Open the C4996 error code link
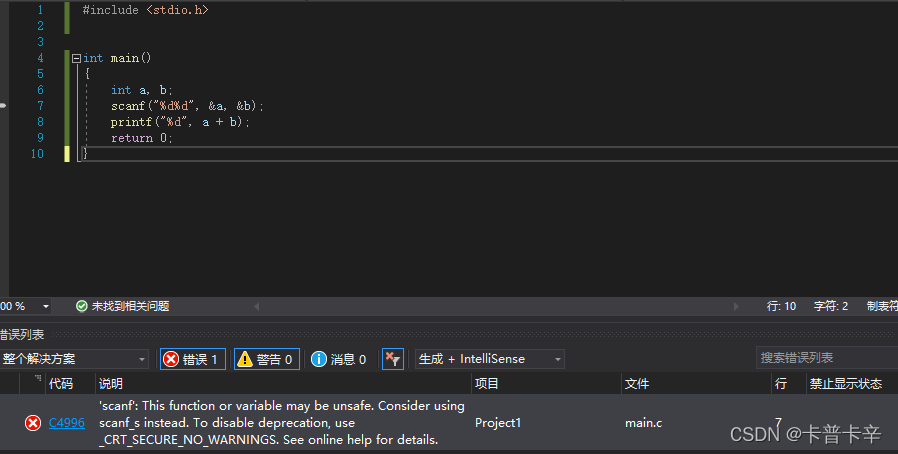Screen dimensions: 898x454 click(x=66, y=423)
